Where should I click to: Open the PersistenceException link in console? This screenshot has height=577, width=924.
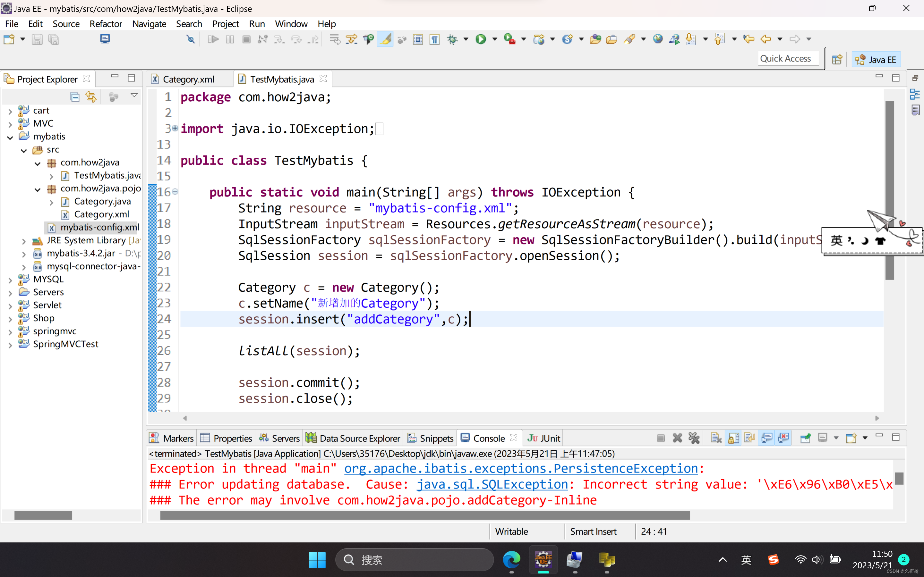point(521,468)
